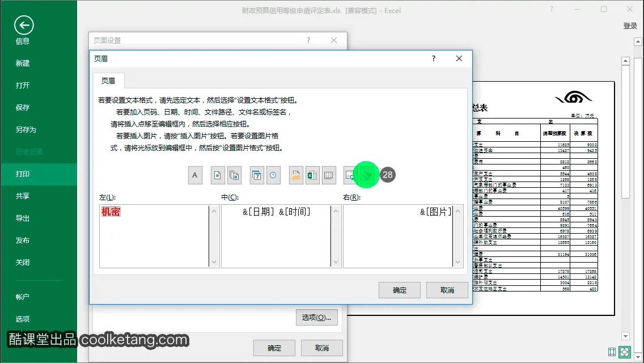Click the &[图片] code in right section

436,212
